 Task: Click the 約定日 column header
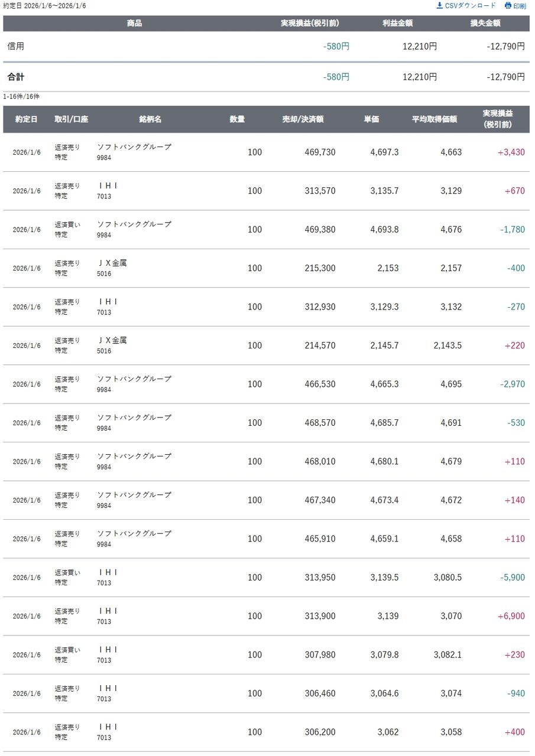[x=26, y=119]
